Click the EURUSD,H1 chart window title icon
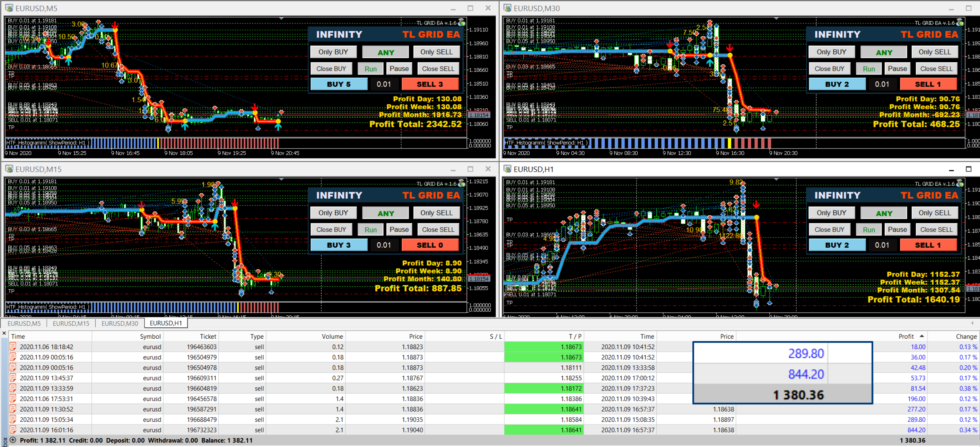The width and height of the screenshot is (980, 447). coord(507,169)
